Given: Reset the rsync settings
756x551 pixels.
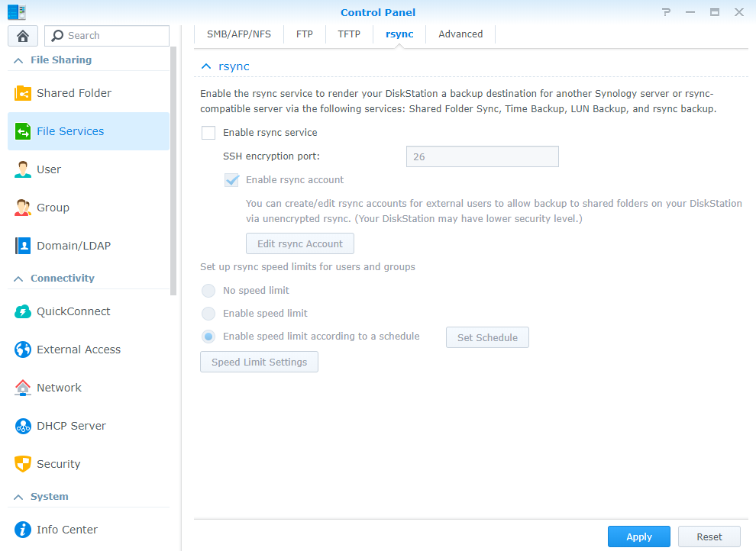Looking at the screenshot, I should point(709,536).
